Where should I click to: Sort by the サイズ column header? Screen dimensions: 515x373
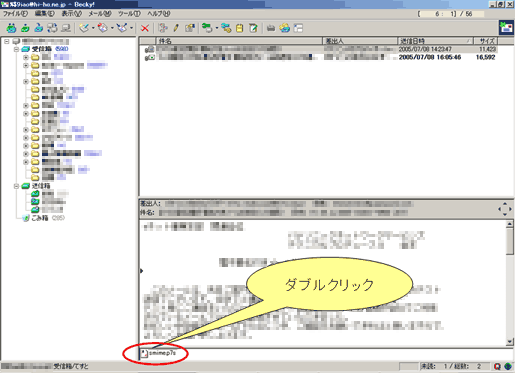(486, 41)
